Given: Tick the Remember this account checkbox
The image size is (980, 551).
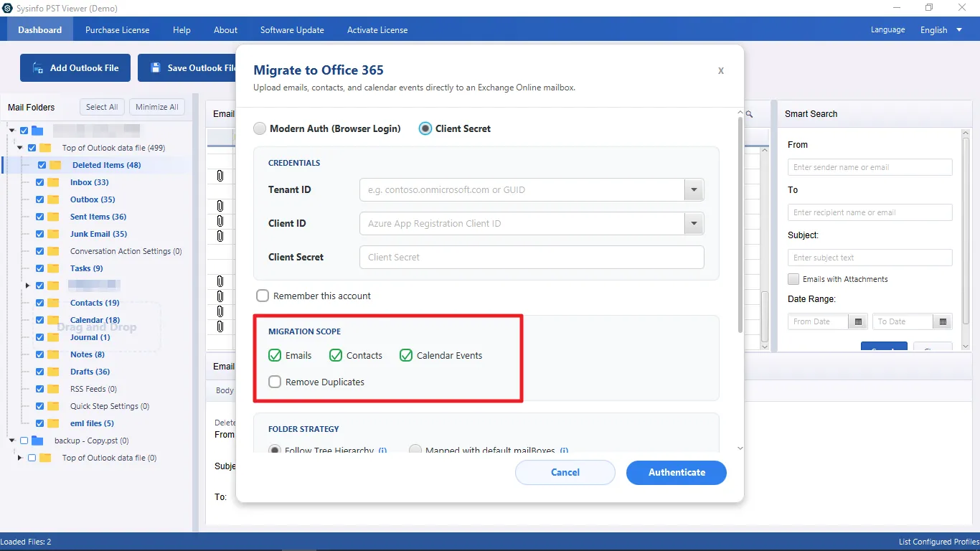Looking at the screenshot, I should pyautogui.click(x=263, y=296).
